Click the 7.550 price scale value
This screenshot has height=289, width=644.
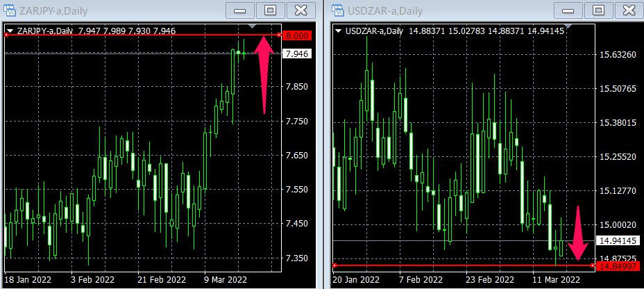[297, 190]
